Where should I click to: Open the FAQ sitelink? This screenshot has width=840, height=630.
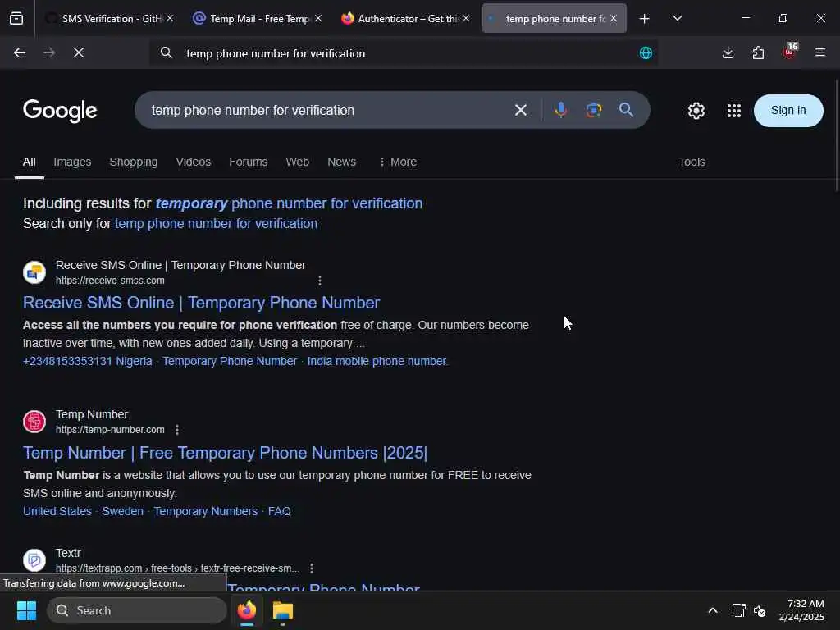280,512
